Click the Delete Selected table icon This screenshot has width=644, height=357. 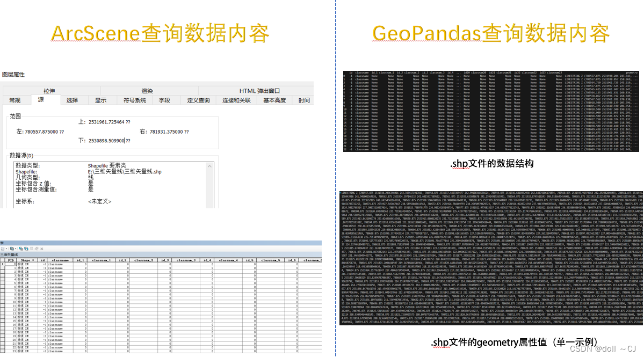click(41, 249)
